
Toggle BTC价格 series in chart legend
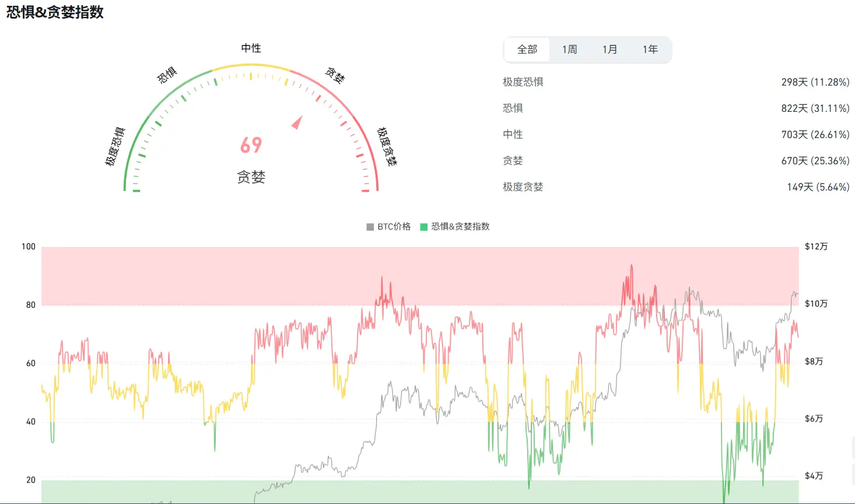[x=388, y=227]
